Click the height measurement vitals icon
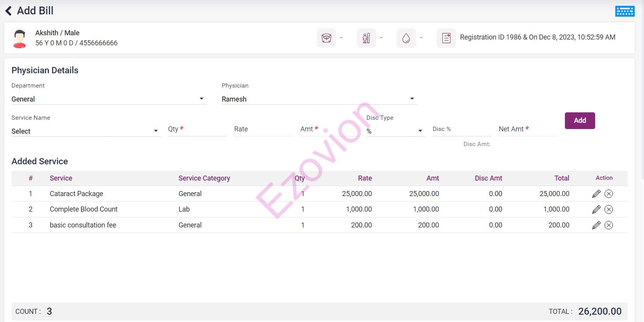The height and width of the screenshot is (322, 644). pos(366,38)
